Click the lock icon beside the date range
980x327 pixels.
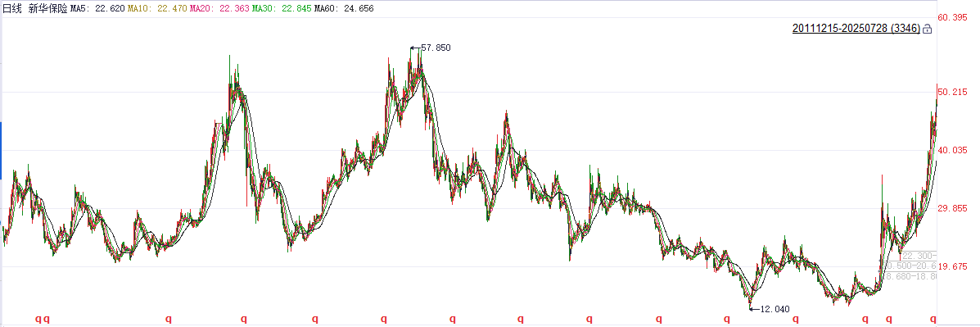pos(927,29)
